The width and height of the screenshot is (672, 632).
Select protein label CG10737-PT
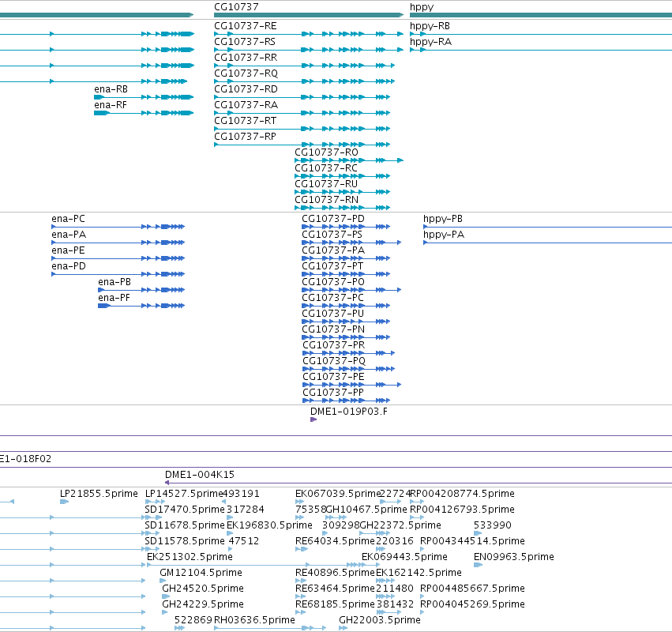tap(332, 266)
